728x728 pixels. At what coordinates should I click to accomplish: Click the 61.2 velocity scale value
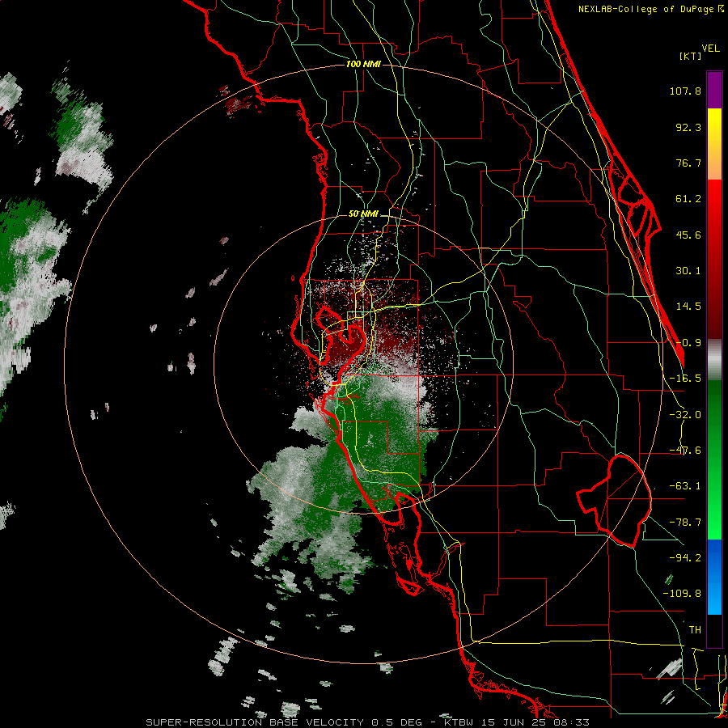tap(688, 199)
